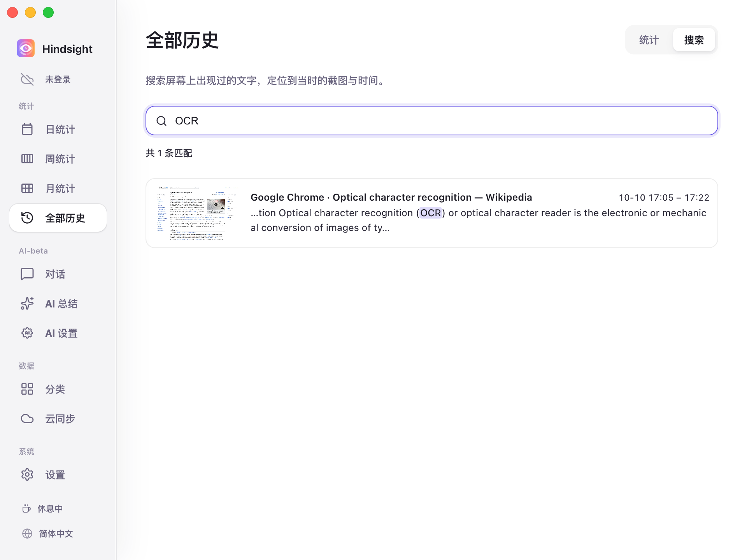
Task: Click the history clock icon for 全部历史
Action: click(x=27, y=218)
